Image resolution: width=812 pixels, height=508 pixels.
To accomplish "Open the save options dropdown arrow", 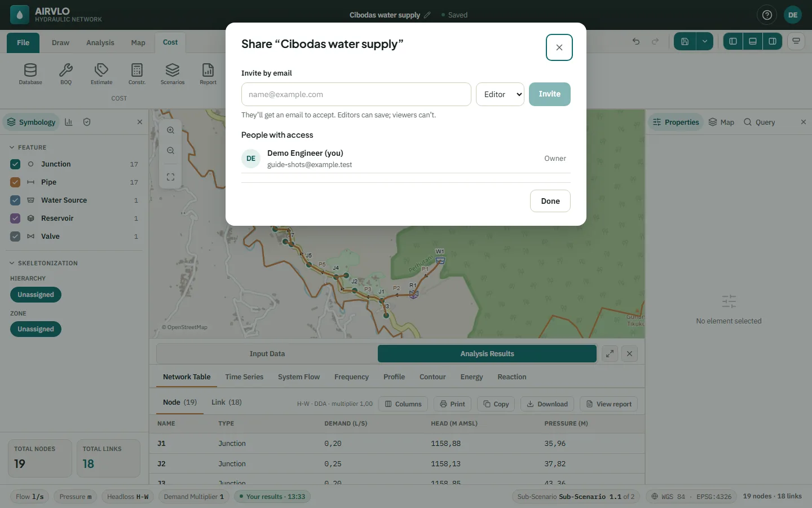I will (x=705, y=41).
